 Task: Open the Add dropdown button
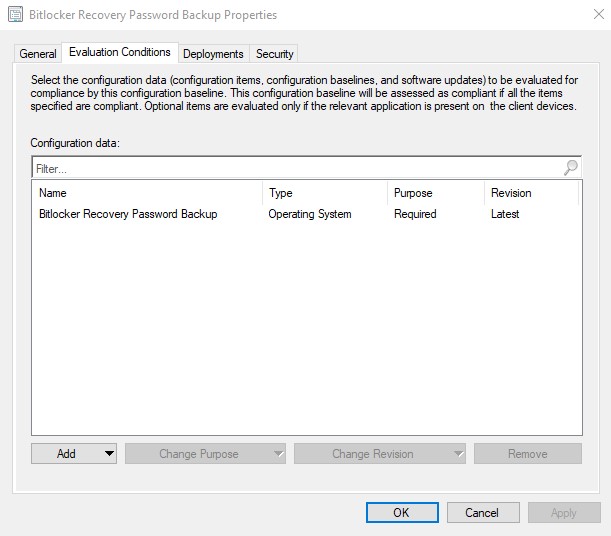[74, 453]
